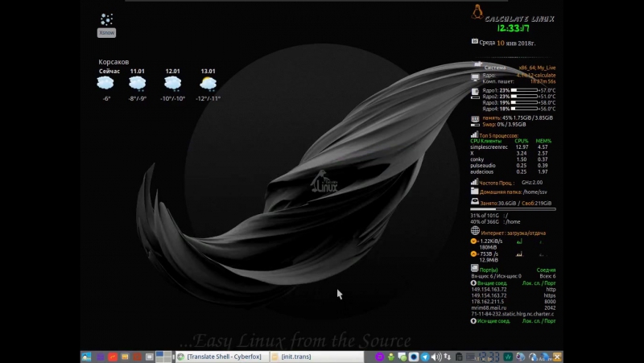Click the 13.01 sunny forecast icon
Image resolution: width=644 pixels, height=363 pixels.
[x=208, y=83]
